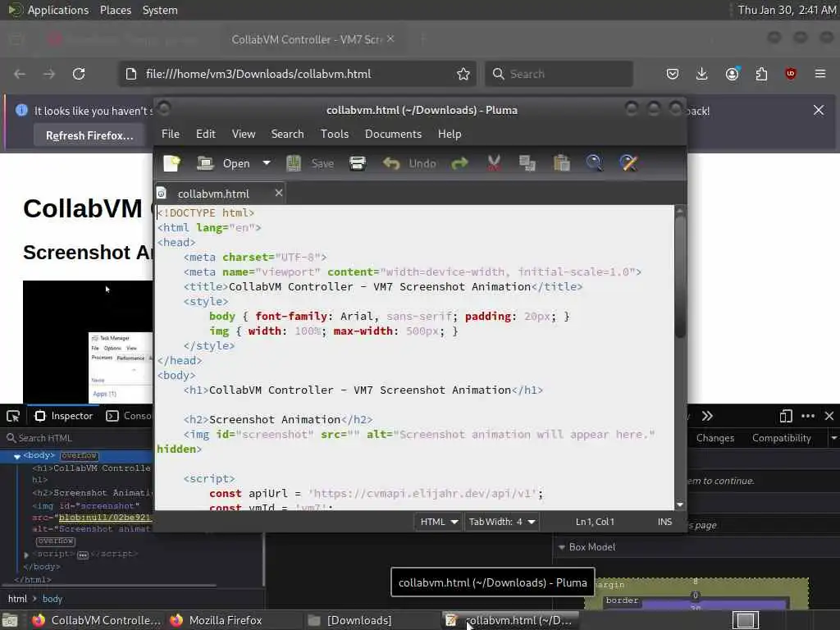Open Pluma's Documents menu
The width and height of the screenshot is (840, 630).
(x=393, y=134)
